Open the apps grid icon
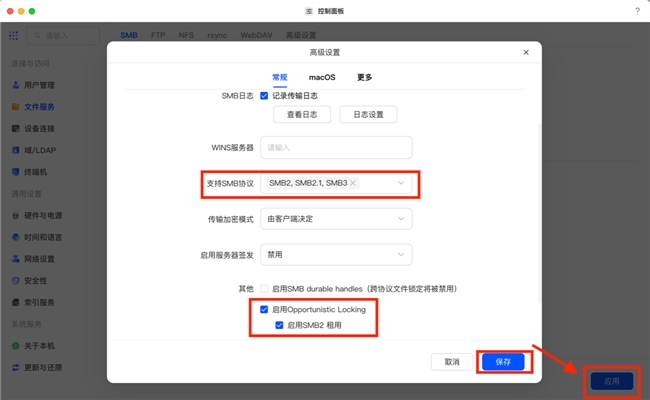Viewport: 650px width, 400px height. [x=13, y=36]
